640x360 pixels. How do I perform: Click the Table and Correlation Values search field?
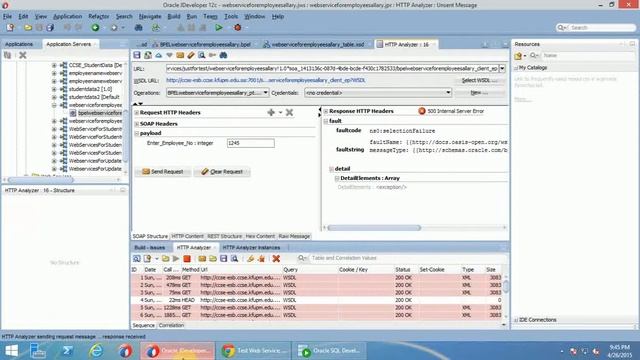406,258
